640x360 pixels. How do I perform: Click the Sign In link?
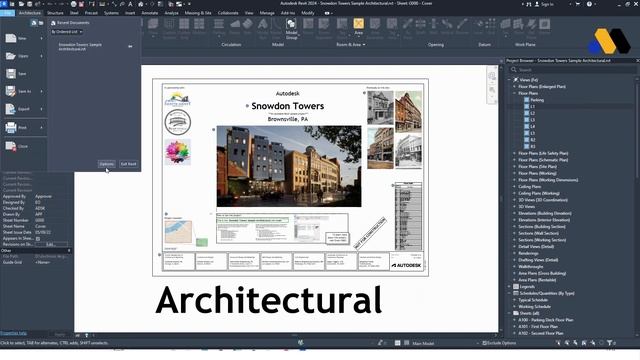point(547,4)
